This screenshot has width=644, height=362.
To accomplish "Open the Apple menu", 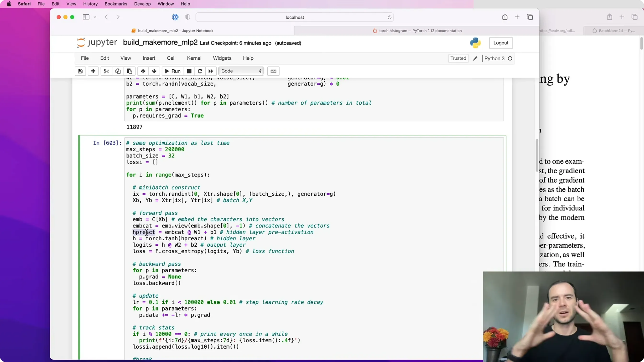I will (x=9, y=4).
